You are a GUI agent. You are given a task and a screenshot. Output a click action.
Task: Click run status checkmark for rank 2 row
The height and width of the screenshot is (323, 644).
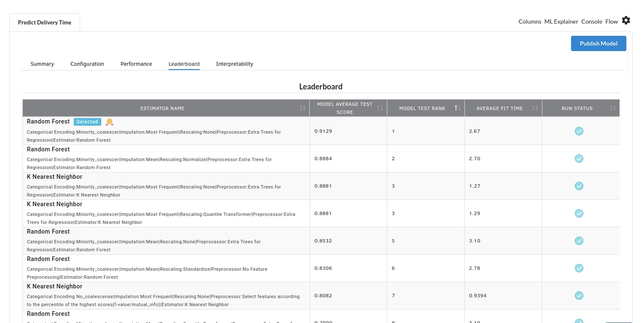(x=579, y=159)
